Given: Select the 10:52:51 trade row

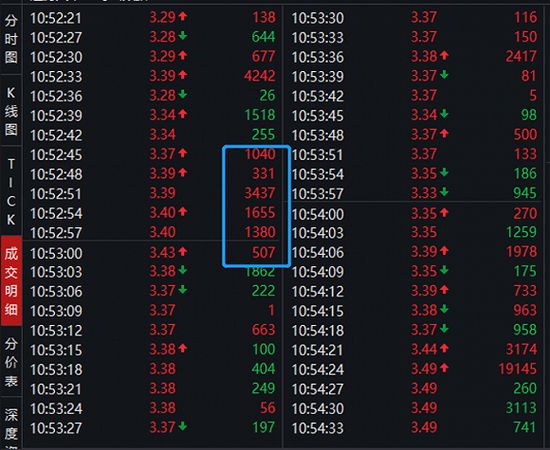Looking at the screenshot, I should (x=153, y=193).
